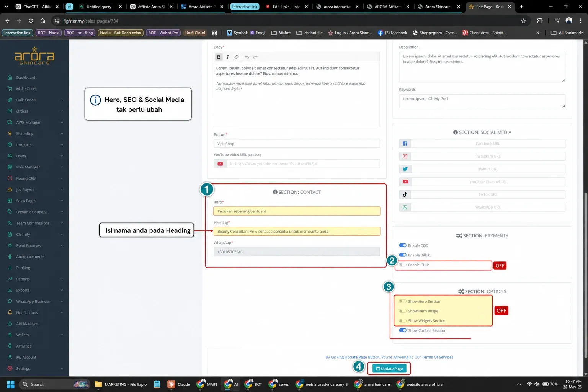Open the Terms Of Services link
The height and width of the screenshot is (392, 588).
[438, 357]
